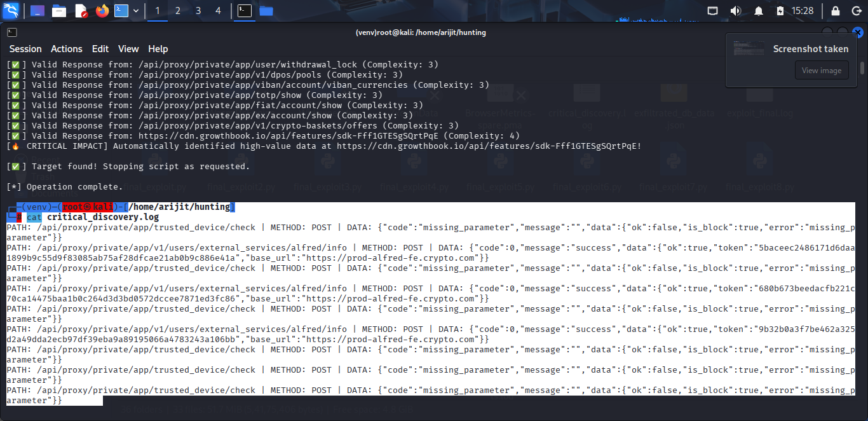Lock the screen with the padlock icon
Image resolution: width=868 pixels, height=421 pixels.
(x=836, y=11)
